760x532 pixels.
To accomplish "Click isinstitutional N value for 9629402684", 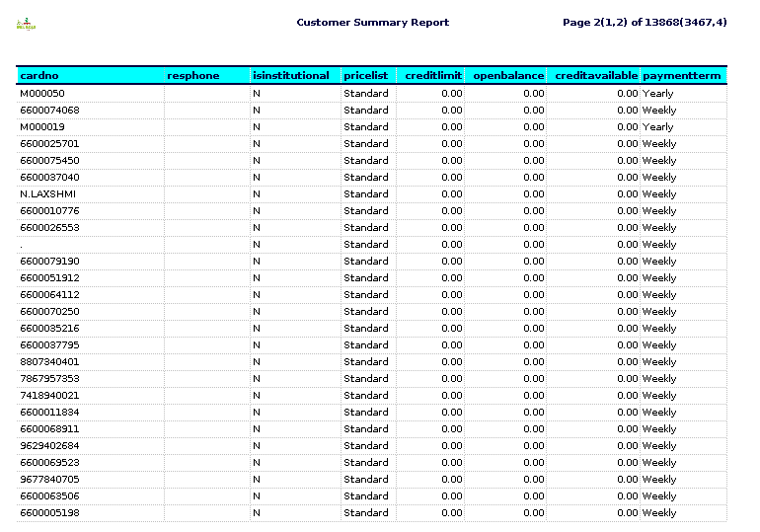I will point(257,446).
